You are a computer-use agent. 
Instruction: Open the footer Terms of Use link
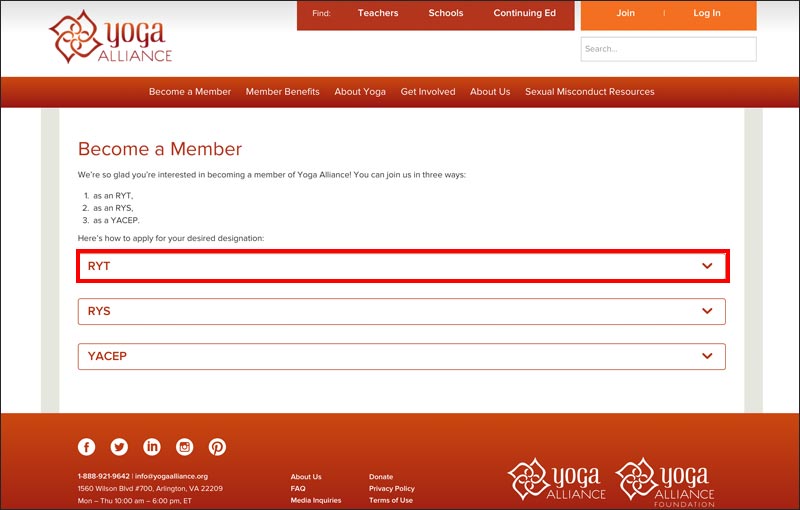tap(391, 500)
